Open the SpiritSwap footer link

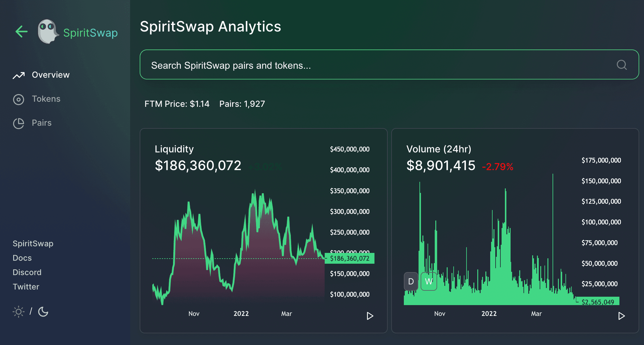click(x=33, y=244)
